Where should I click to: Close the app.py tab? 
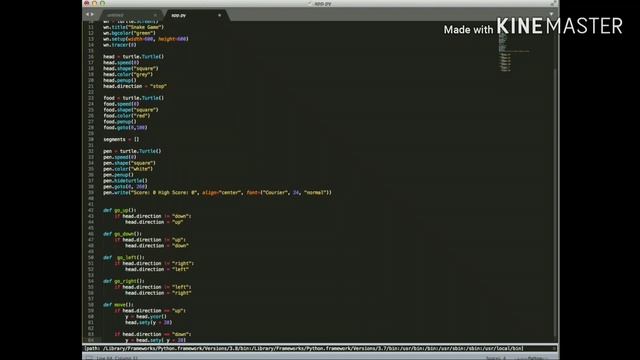tap(220, 16)
